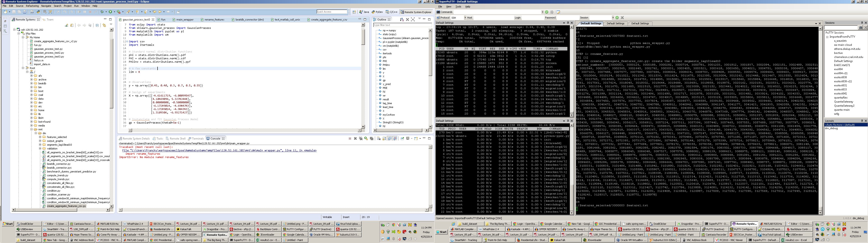Collapse all in the Remote Systems view toolbar
Viewport: 868px width, 243px height.
click(97, 25)
